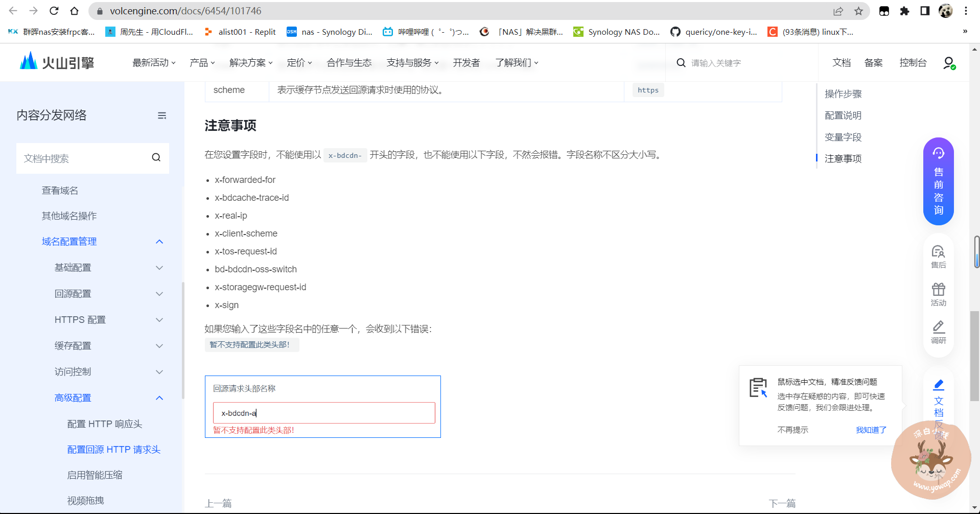Click the 售后 support icon
This screenshot has height=514, width=980.
(939, 256)
